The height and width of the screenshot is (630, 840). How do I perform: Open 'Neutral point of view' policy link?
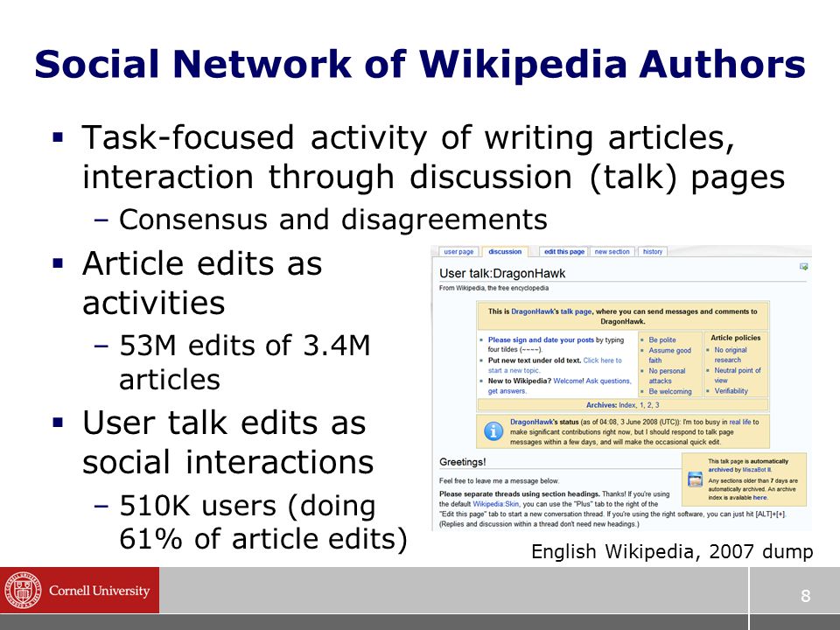[737, 375]
